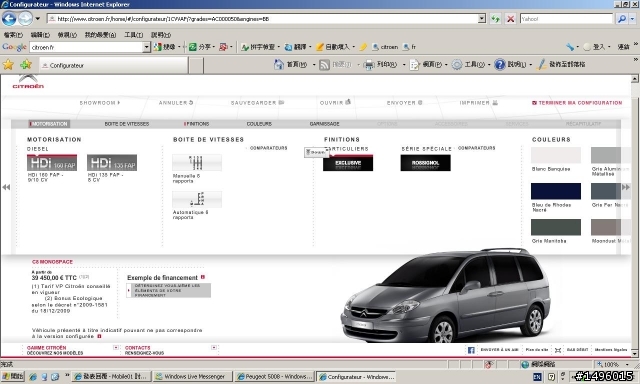Click the financing details grey button
Image resolution: width=640 pixels, height=384 pixels.
point(169,290)
